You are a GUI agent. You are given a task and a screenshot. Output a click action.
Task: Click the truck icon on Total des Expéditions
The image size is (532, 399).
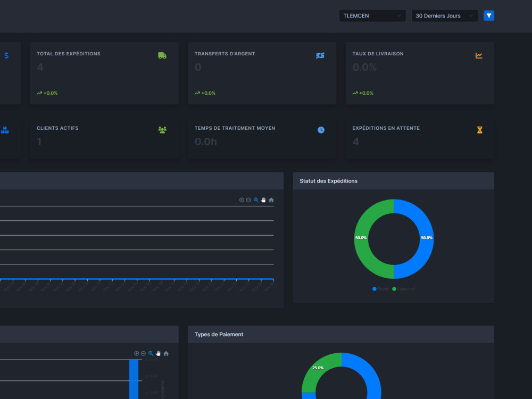(x=162, y=56)
